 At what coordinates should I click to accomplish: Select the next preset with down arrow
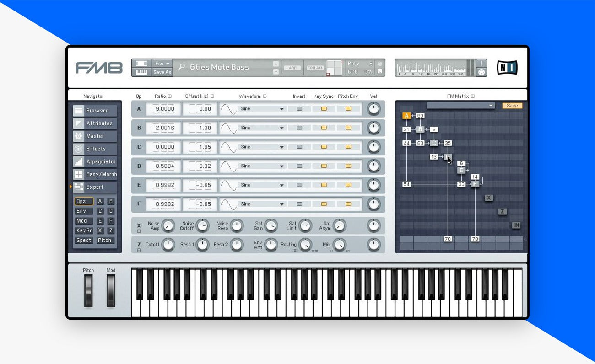coord(276,71)
